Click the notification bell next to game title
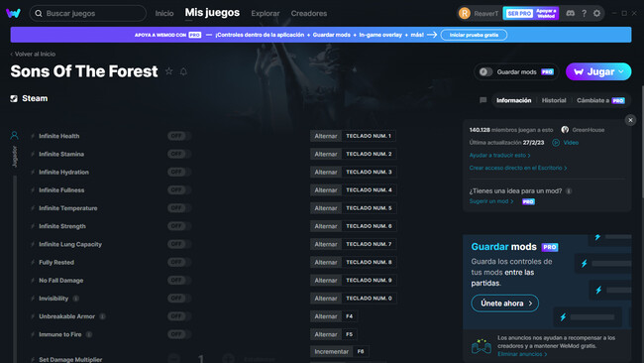The height and width of the screenshot is (363, 644). (183, 71)
